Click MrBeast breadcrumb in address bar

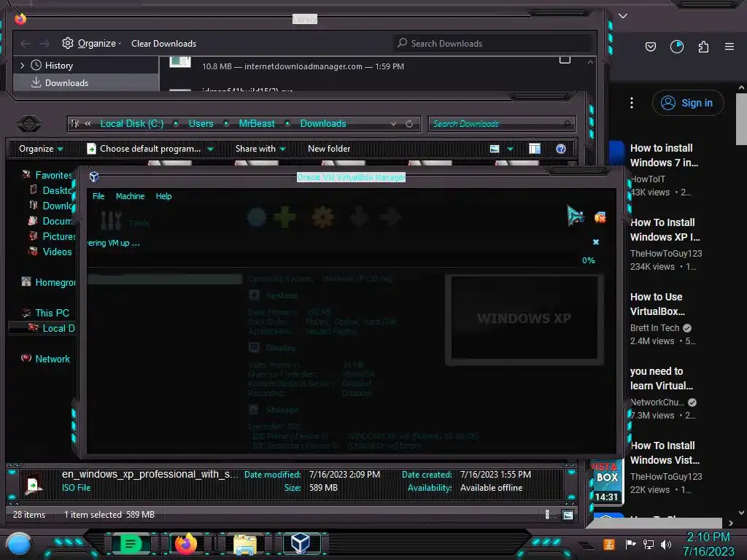[x=256, y=123]
